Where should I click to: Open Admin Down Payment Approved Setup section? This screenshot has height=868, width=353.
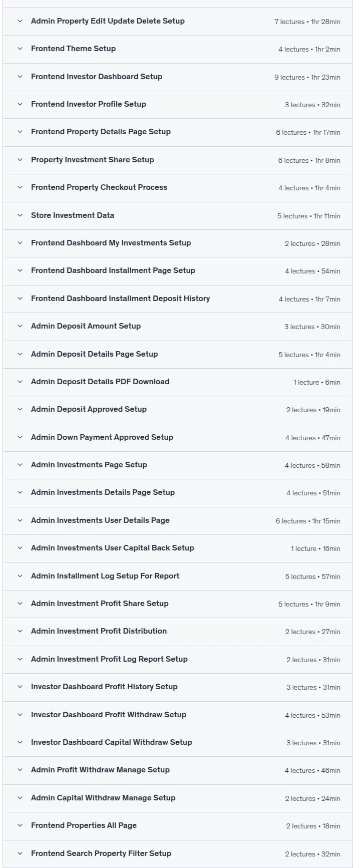[x=178, y=437]
